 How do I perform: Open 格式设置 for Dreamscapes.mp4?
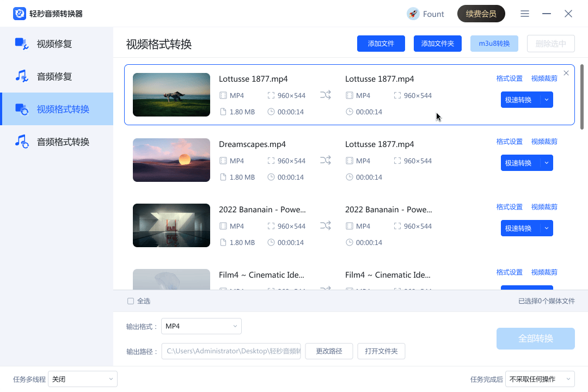coord(509,142)
